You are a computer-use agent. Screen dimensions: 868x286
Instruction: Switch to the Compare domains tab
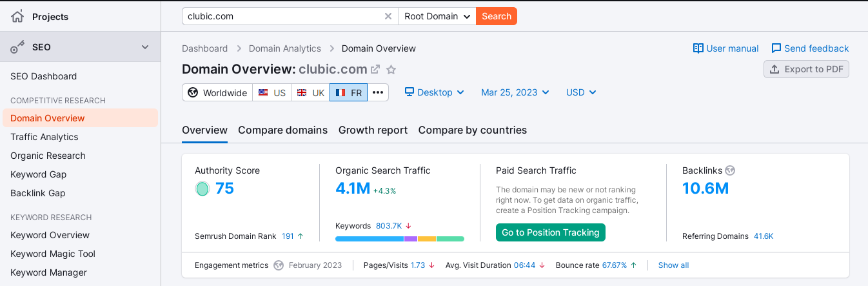[282, 130]
